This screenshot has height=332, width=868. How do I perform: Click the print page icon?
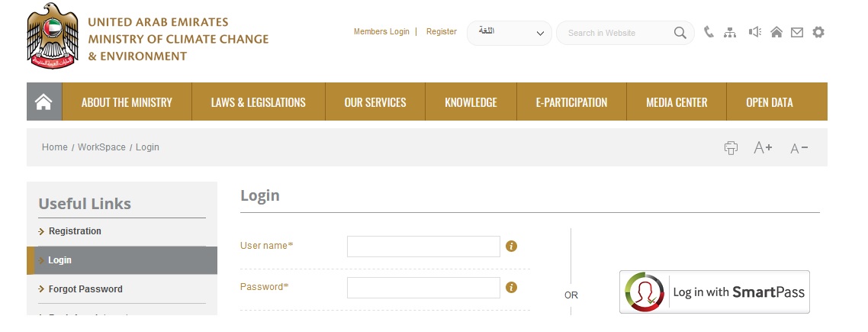click(x=731, y=148)
